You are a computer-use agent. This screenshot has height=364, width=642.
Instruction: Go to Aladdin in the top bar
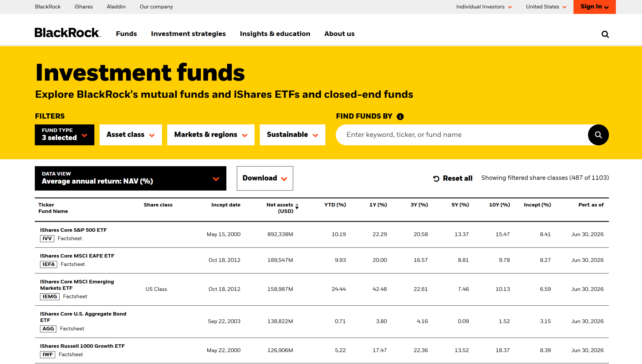116,7
